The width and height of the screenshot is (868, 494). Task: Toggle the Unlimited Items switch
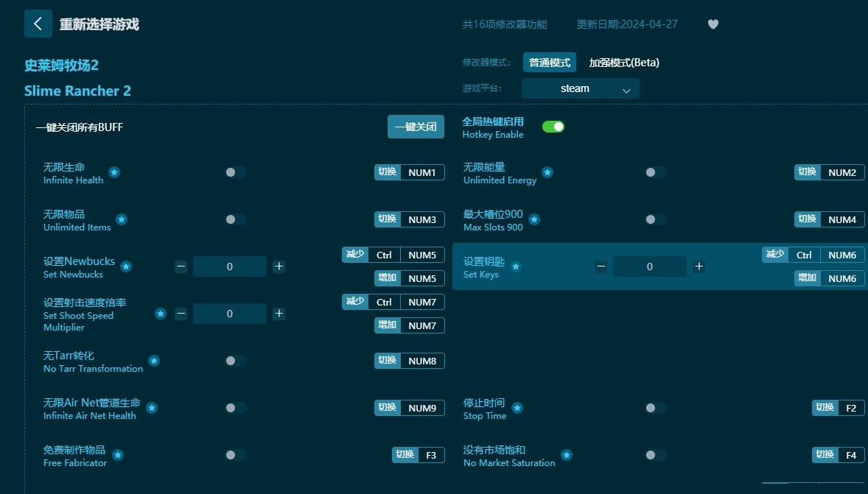pos(236,219)
